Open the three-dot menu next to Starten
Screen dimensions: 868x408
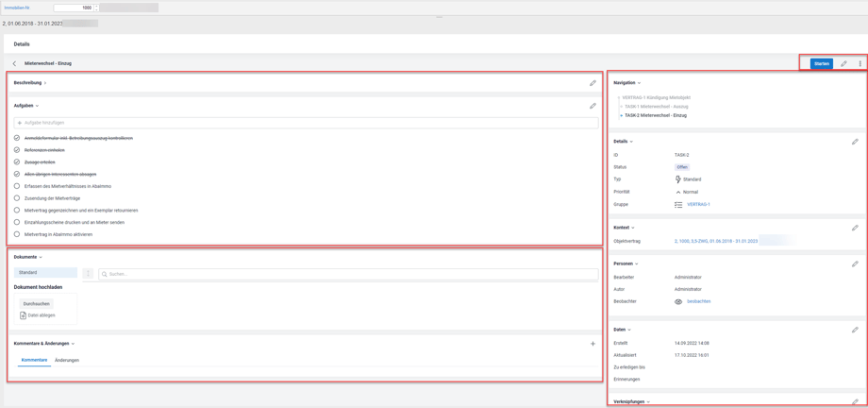click(860, 64)
